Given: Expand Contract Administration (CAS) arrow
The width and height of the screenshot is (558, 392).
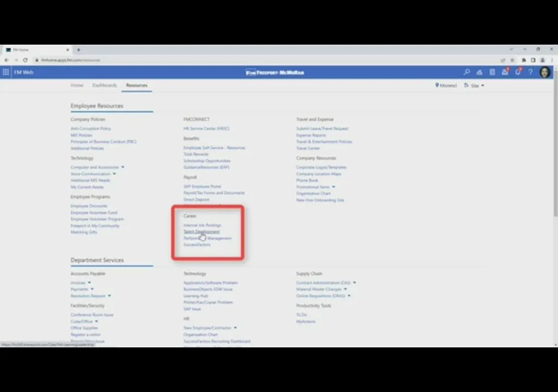Looking at the screenshot, I should coord(354,283).
